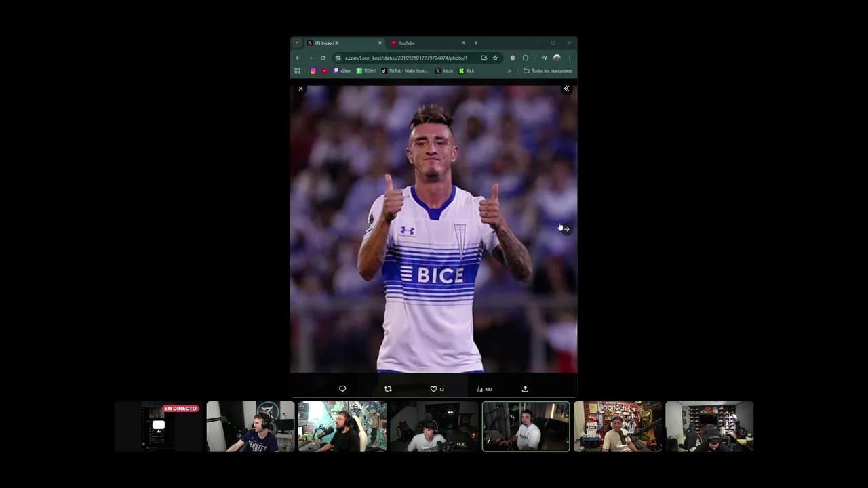
Task: Show more bookmarks chevron
Action: [509, 70]
